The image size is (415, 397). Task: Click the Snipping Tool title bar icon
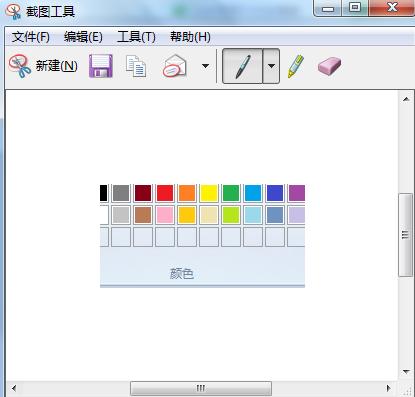click(x=13, y=12)
